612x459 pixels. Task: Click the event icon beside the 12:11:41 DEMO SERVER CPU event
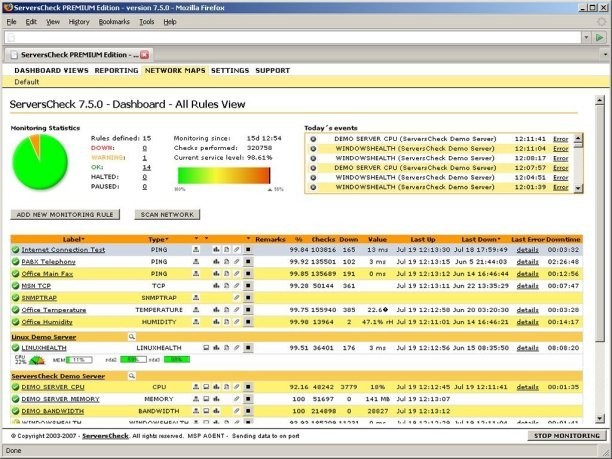click(x=313, y=139)
